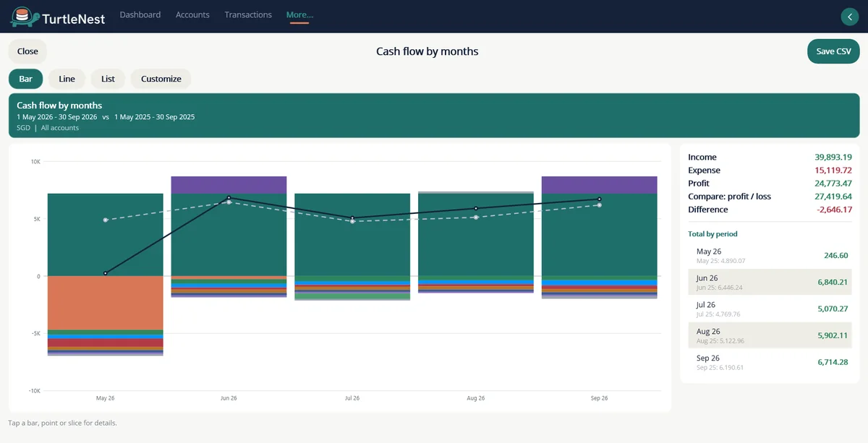Select the May 26 period row
The height and width of the screenshot is (443, 868).
tap(770, 255)
